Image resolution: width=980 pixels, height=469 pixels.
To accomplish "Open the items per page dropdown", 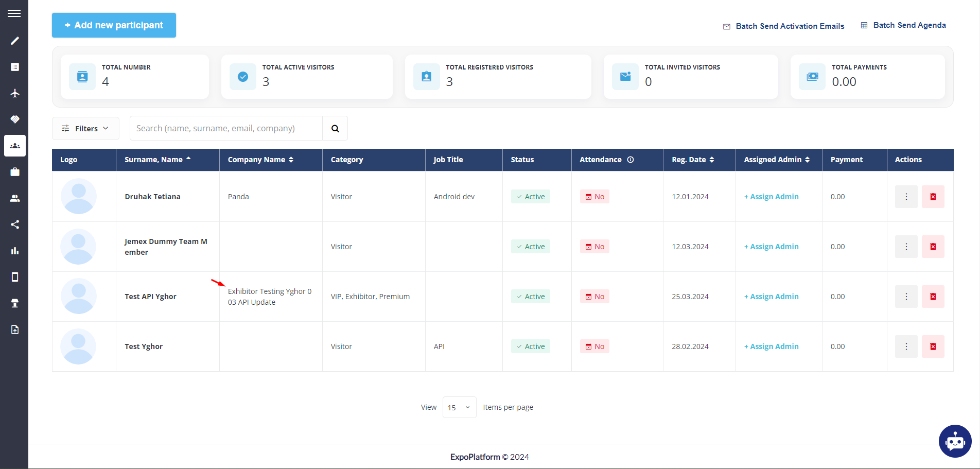I will coord(459,407).
